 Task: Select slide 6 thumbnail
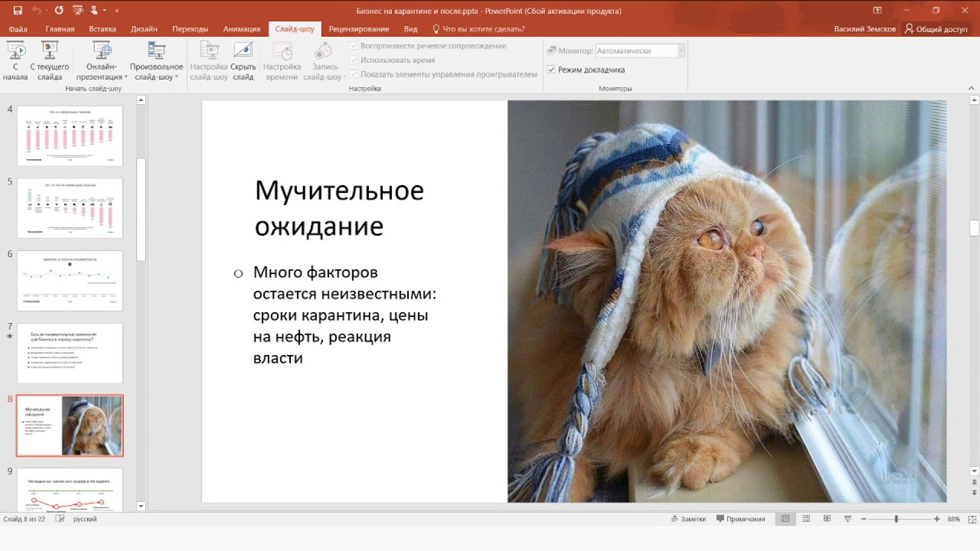70,281
